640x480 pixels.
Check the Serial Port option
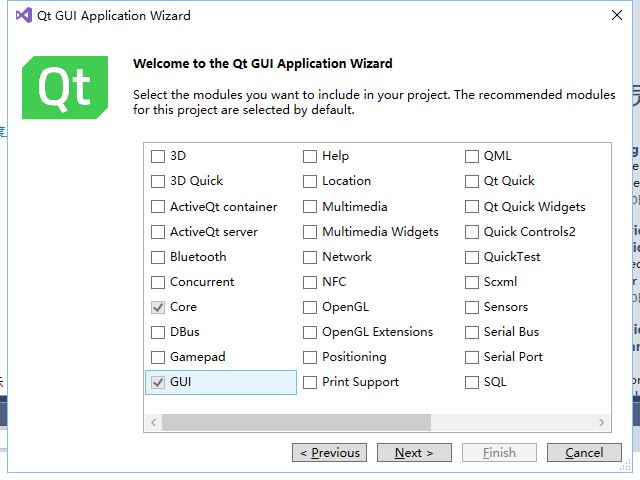[472, 357]
